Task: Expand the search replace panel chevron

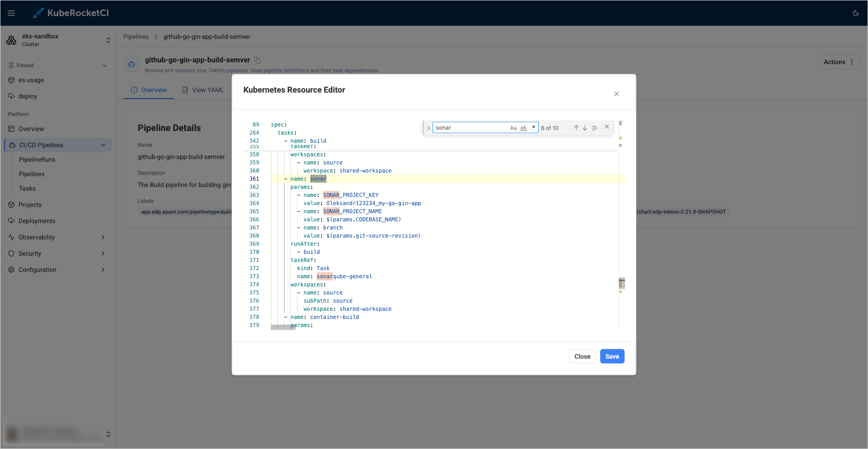Action: click(428, 127)
